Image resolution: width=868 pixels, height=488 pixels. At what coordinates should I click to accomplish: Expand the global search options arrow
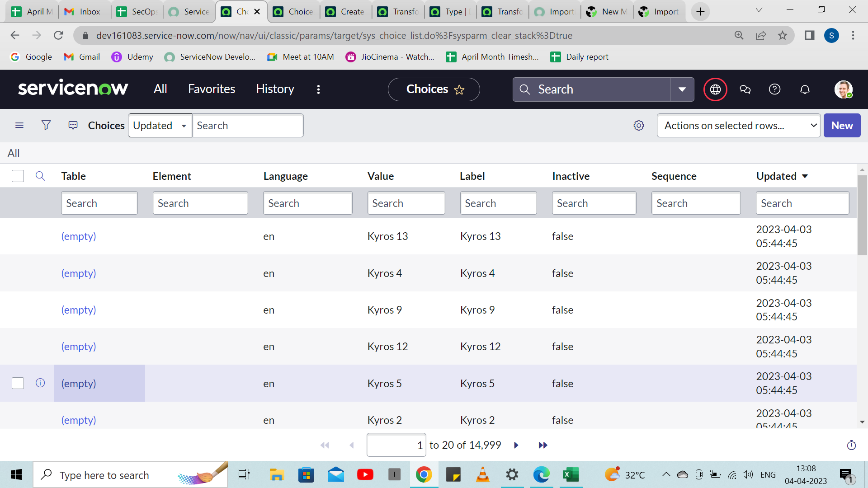tap(682, 89)
